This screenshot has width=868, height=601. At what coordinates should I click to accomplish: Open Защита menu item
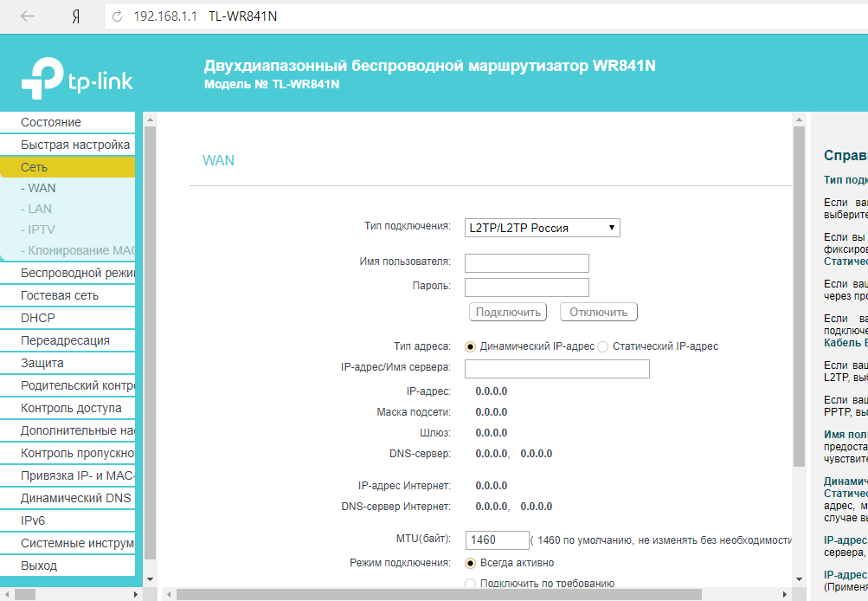pos(68,364)
